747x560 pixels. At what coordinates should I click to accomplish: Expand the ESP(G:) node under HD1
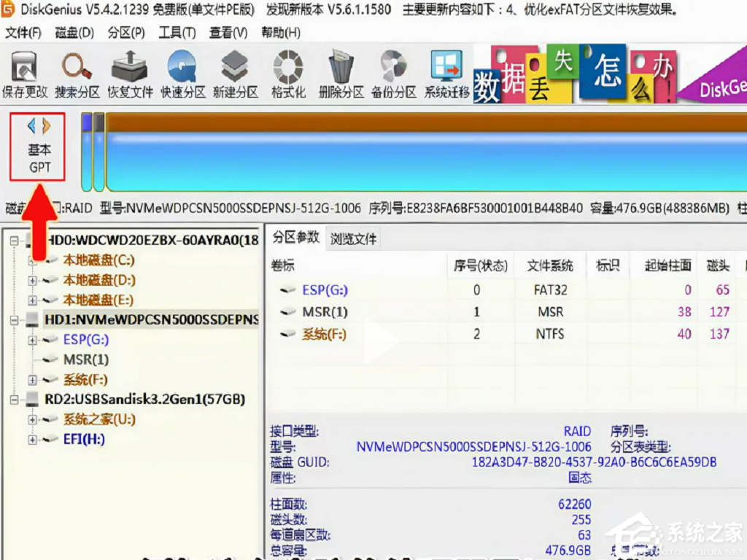32,340
